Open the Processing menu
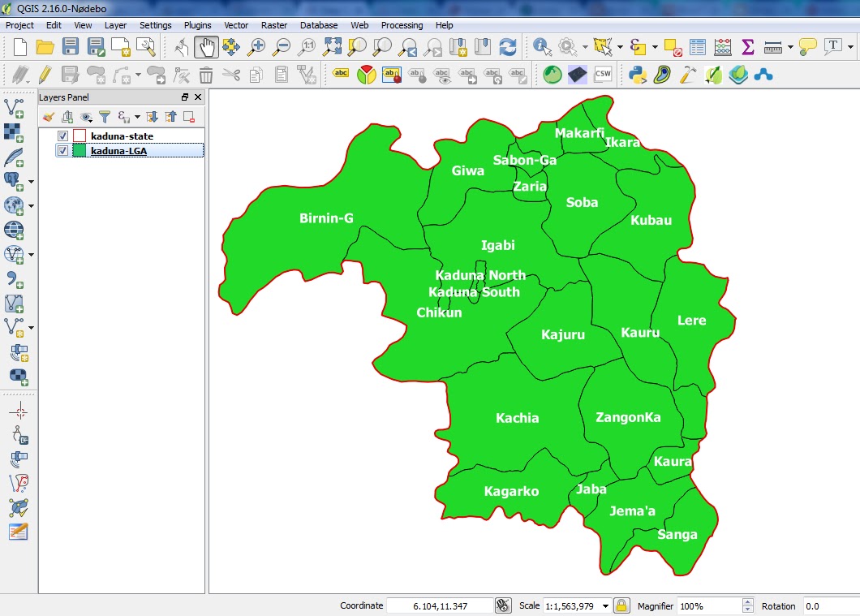 click(402, 25)
